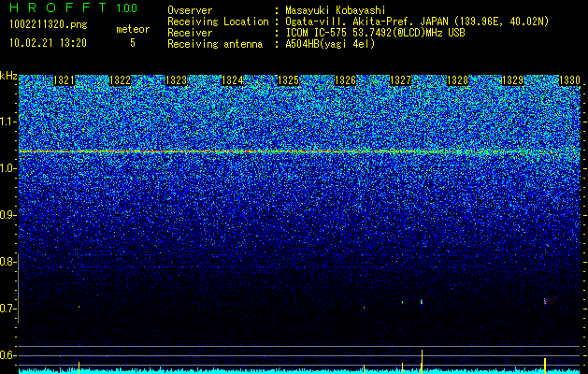Click the 0.8 frequency axis label
The image size is (588, 374).
(x=8, y=262)
